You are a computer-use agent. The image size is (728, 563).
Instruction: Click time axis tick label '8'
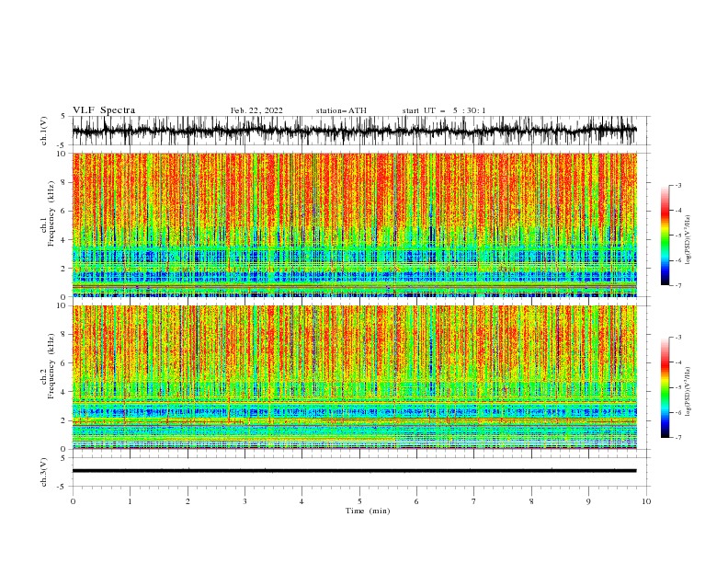tap(531, 501)
